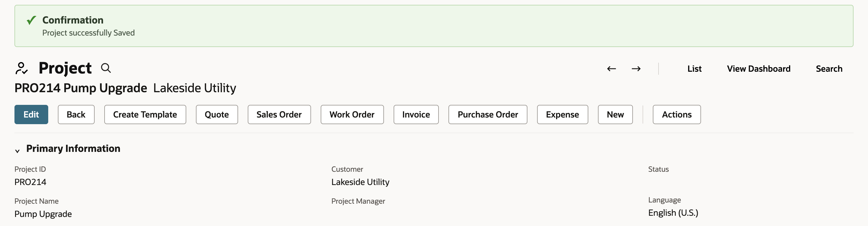Open the Search link in header
868x226 pixels.
829,69
